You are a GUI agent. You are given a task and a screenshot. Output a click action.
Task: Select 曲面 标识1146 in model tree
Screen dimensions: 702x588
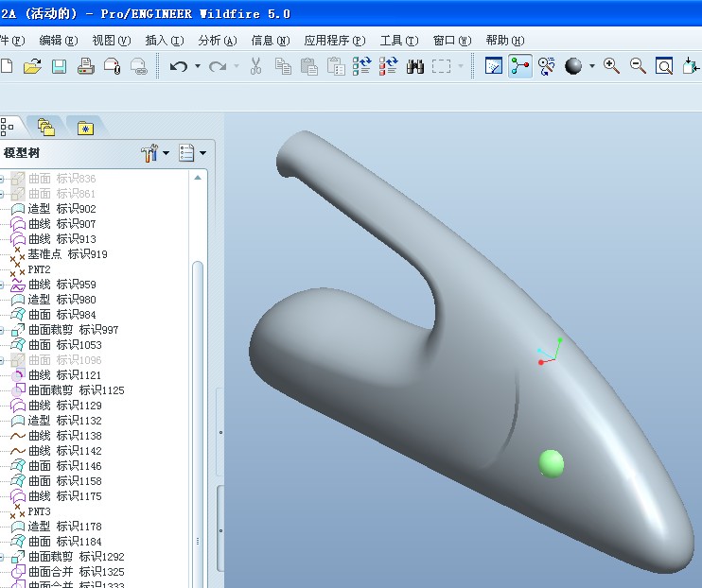(x=56, y=466)
